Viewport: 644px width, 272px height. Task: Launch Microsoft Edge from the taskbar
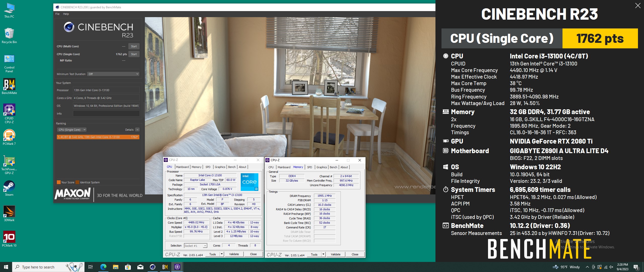[x=103, y=267]
